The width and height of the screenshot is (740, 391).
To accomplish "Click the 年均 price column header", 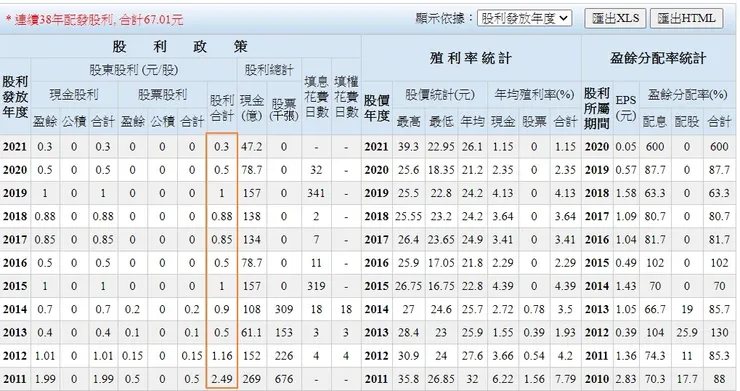I will (472, 121).
